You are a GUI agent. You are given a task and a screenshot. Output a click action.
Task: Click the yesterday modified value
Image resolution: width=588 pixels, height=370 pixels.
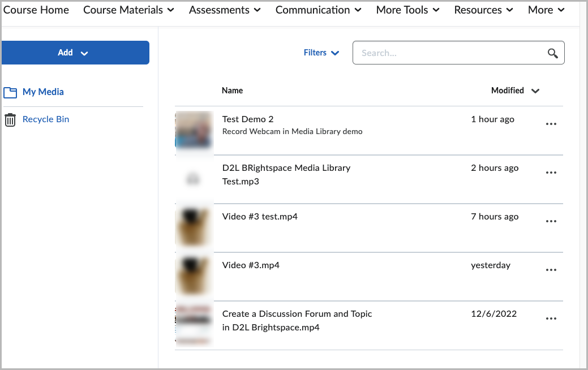point(491,265)
